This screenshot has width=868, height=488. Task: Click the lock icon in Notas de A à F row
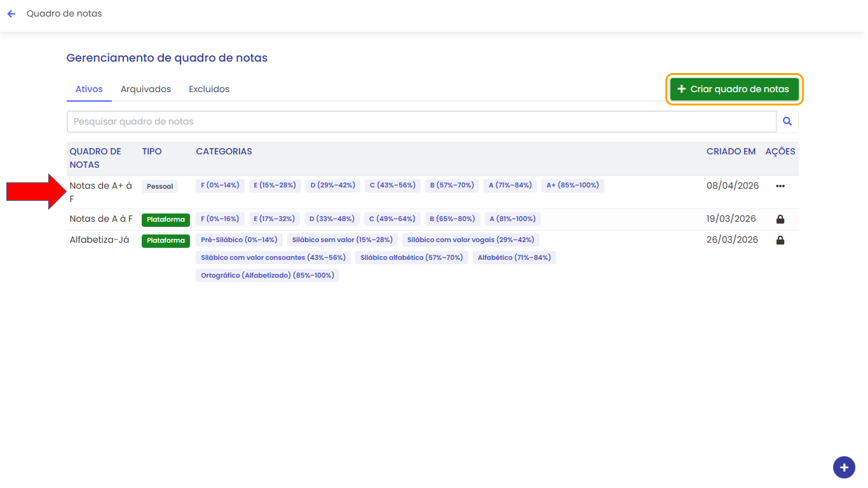780,219
